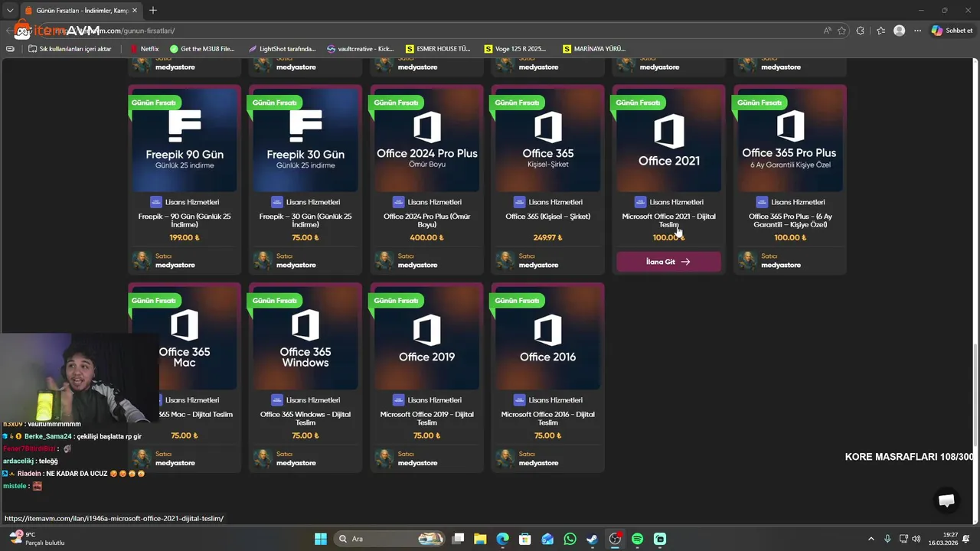
Task: Open Spotify from the taskbar
Action: click(637, 539)
